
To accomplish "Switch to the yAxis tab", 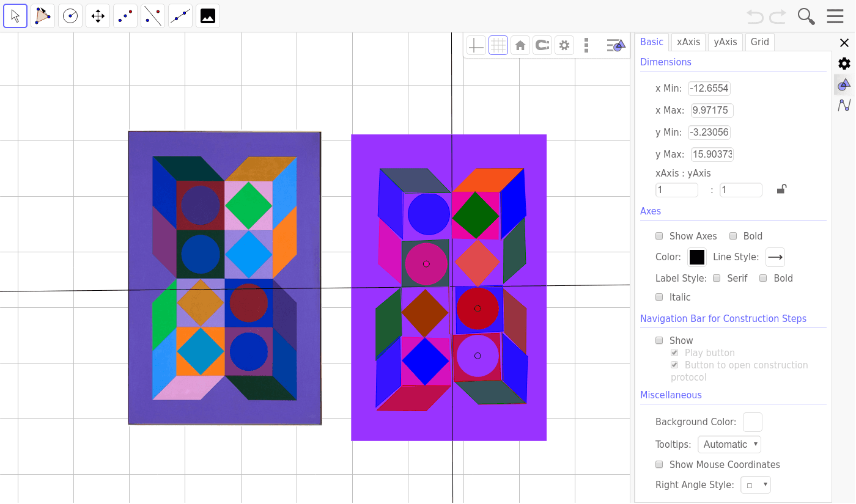I will click(726, 42).
